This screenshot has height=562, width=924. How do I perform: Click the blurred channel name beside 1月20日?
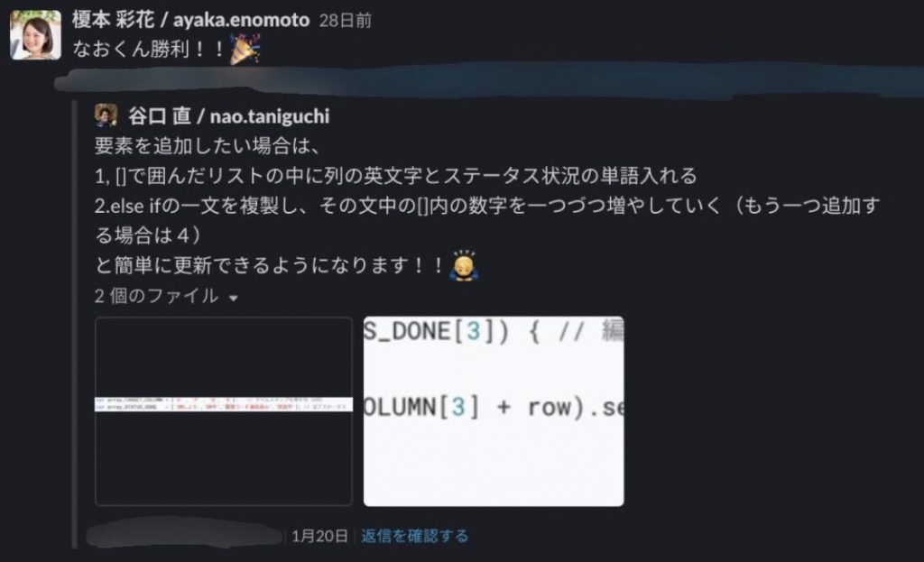coord(185,536)
